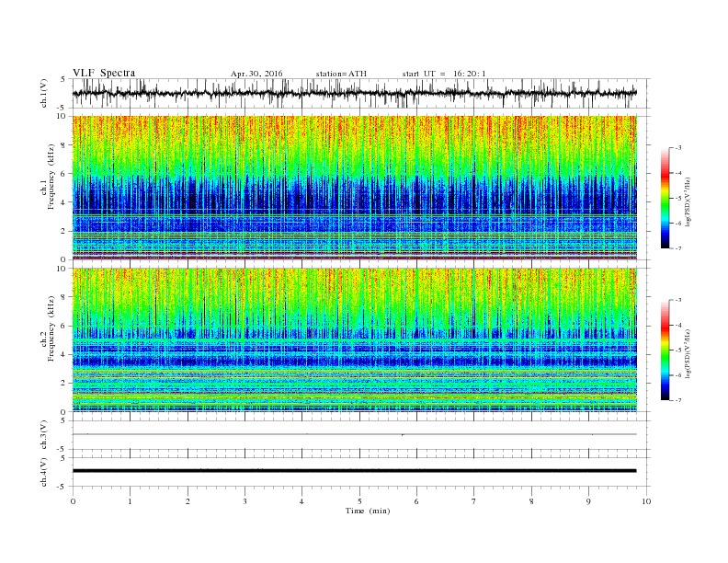728x563 pixels.
Task: Click the ch.2 spectrogram color scale bar
Action: [665, 350]
